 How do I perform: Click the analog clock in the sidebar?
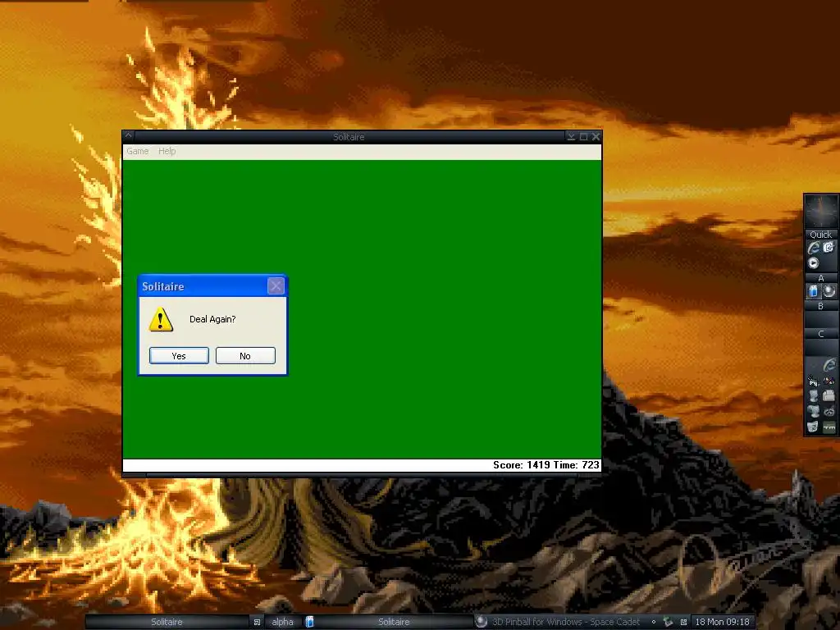click(x=821, y=211)
